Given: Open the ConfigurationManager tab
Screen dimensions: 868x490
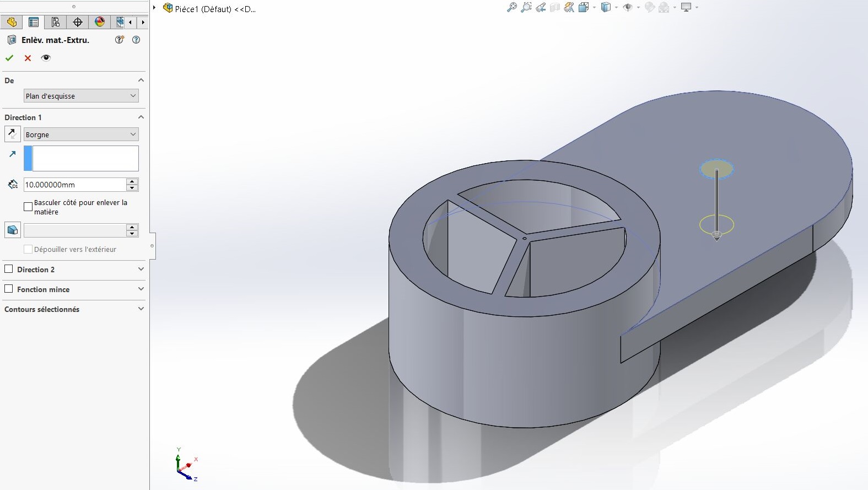Looking at the screenshot, I should tap(56, 22).
